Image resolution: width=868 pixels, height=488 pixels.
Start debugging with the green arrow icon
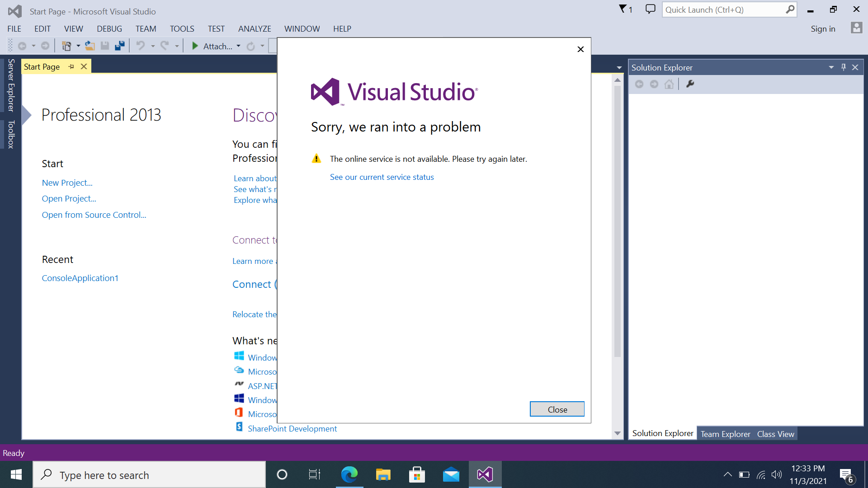194,46
